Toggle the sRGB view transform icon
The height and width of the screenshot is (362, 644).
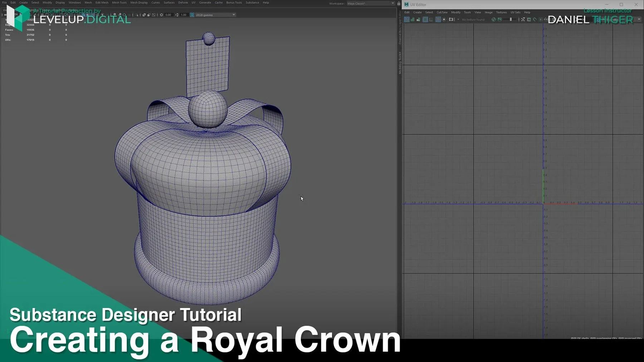192,15
